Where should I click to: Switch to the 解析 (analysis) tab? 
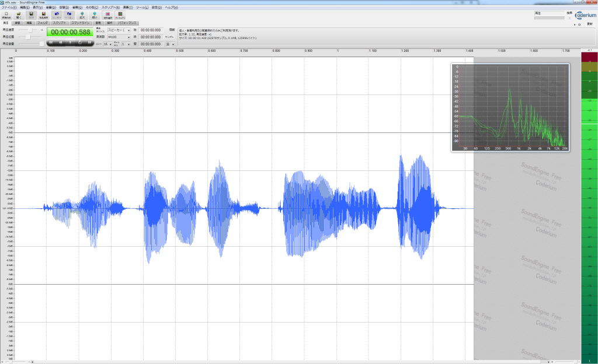click(x=110, y=23)
